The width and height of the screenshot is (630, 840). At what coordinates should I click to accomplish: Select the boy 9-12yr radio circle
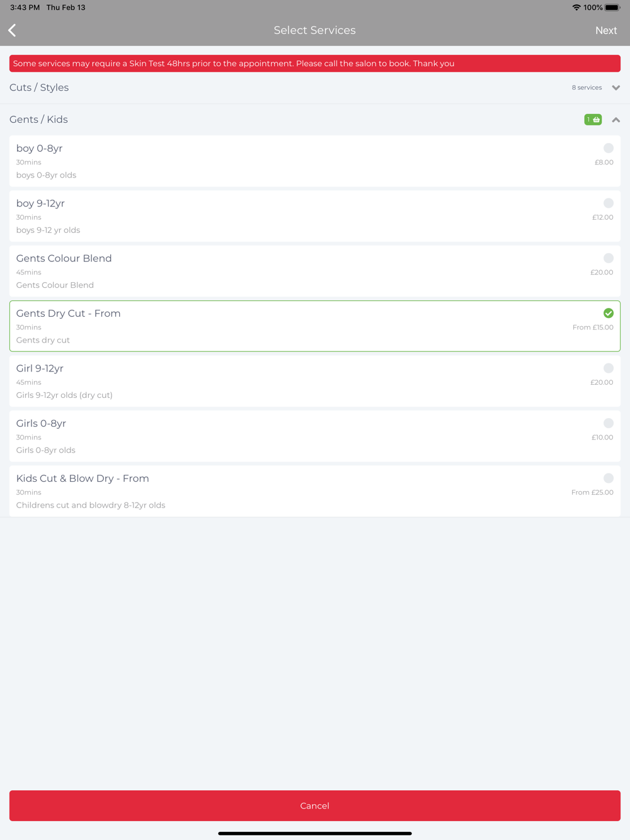coord(609,203)
